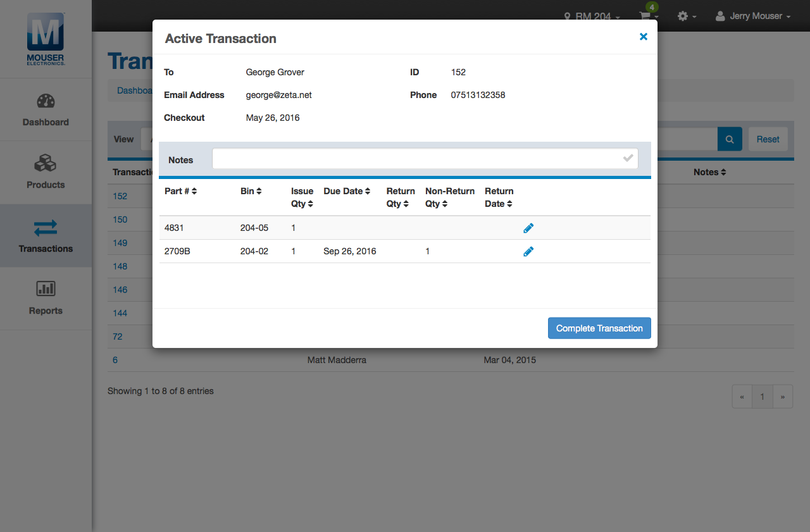Open the Dashboard sidebar icon

tap(46, 109)
